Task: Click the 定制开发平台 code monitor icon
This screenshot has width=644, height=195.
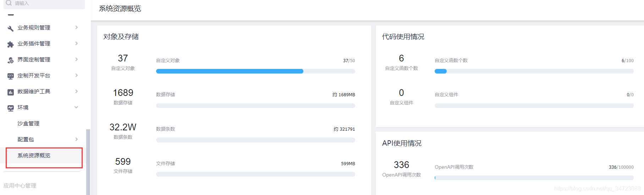Action: pos(11,76)
